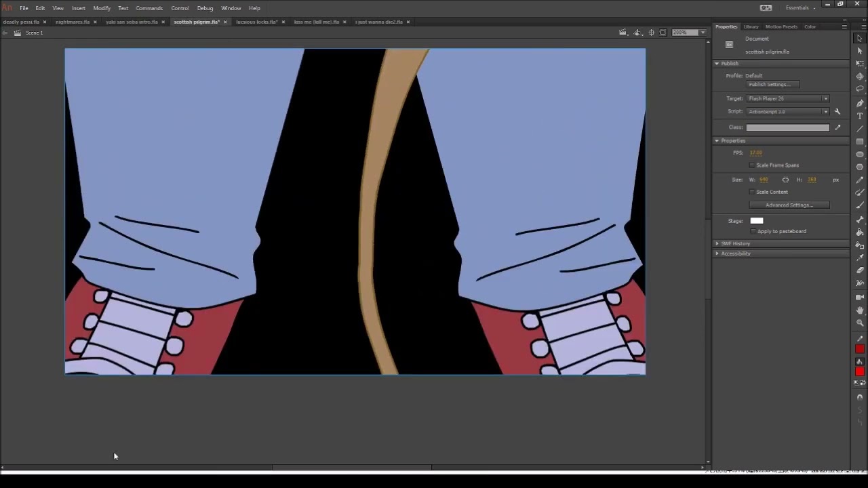This screenshot has height=488, width=868.
Task: Click the Edit Scene icon
Action: (x=623, y=33)
